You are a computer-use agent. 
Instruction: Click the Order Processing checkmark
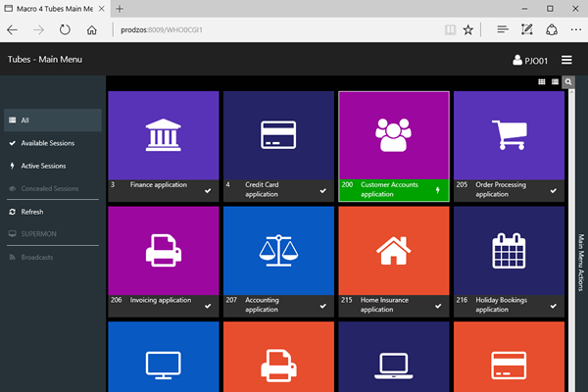click(x=553, y=191)
